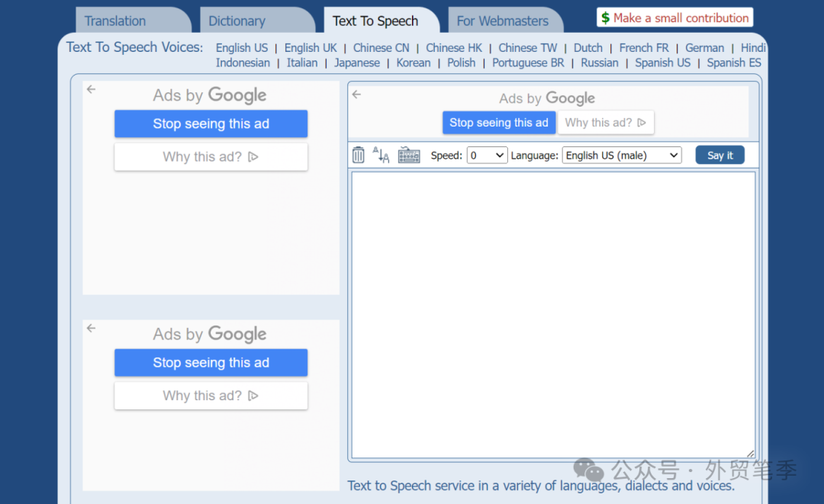Choose the Italian voice link
The height and width of the screenshot is (504, 824).
[302, 63]
